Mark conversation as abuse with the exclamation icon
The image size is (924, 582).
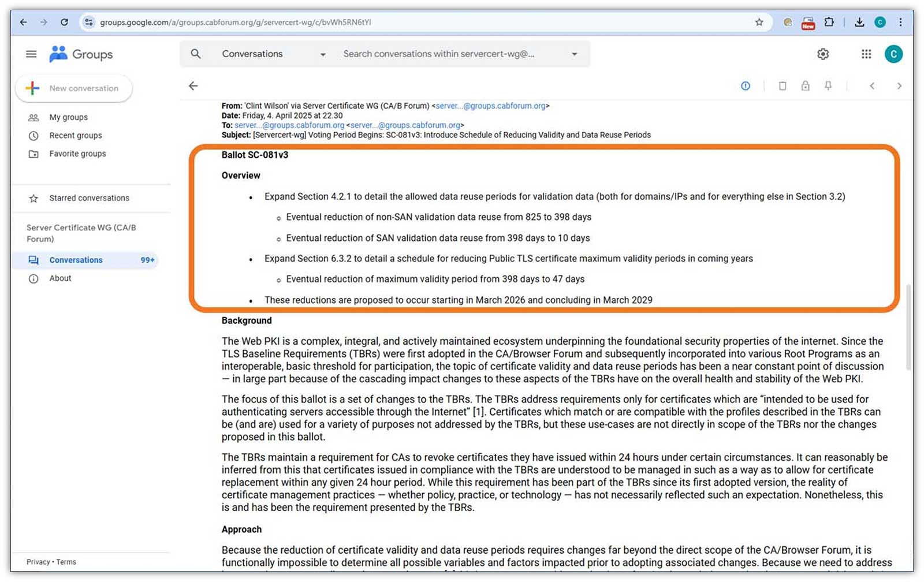pos(745,85)
